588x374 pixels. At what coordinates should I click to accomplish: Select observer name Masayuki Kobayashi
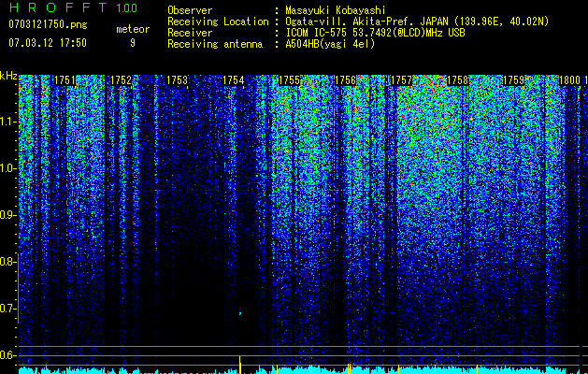336,10
